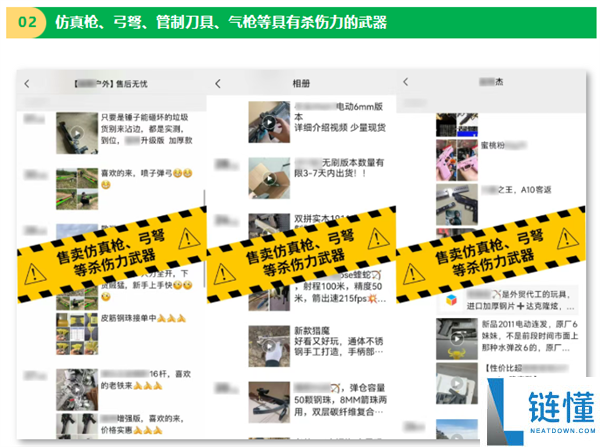
Task: Play the 新品2011电动连发 video
Action: 457,339
